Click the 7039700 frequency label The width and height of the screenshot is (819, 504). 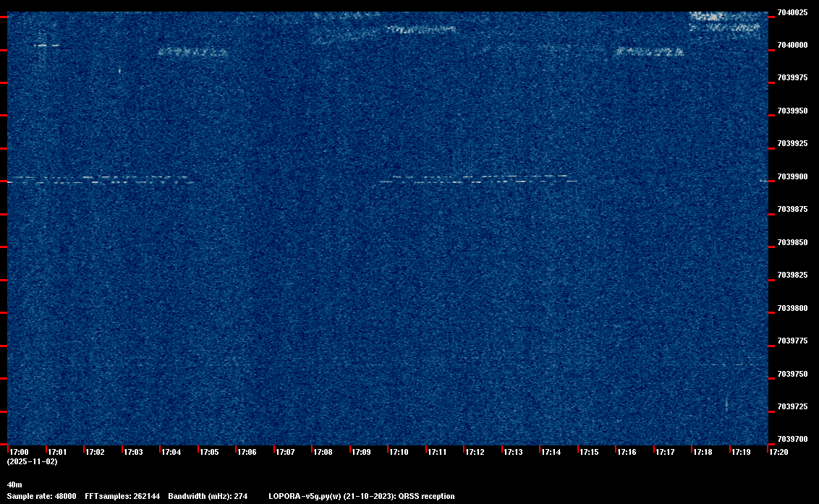(792, 439)
